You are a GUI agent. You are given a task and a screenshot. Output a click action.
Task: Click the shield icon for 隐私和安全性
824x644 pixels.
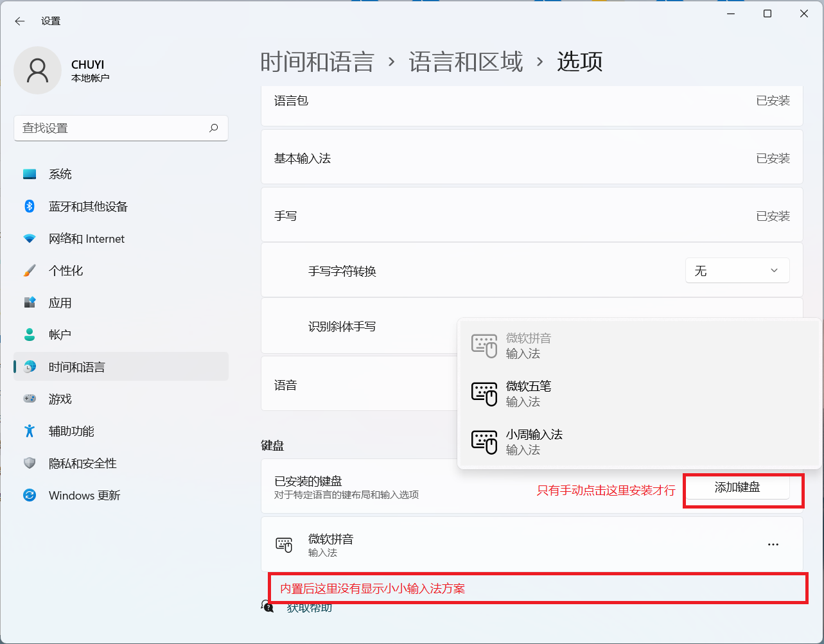(30, 463)
